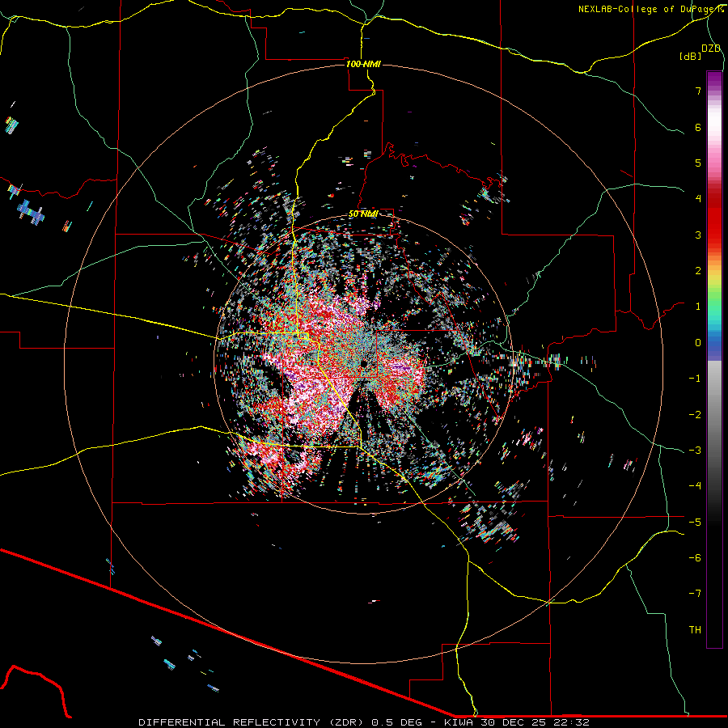Click the -3 value on the color scale
728x728 pixels.
695,450
